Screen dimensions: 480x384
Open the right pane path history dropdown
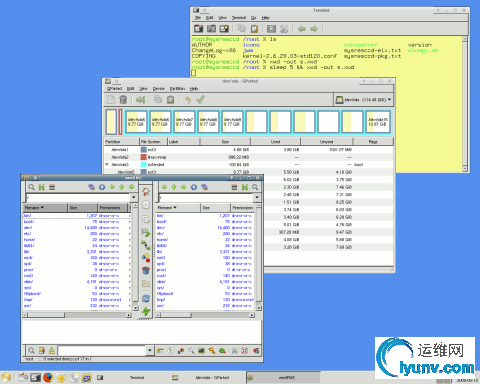pos(257,197)
